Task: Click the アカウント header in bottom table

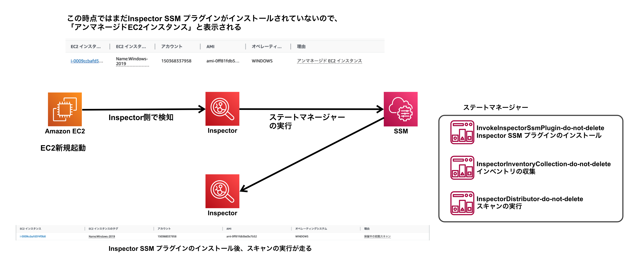Action: 164,229
